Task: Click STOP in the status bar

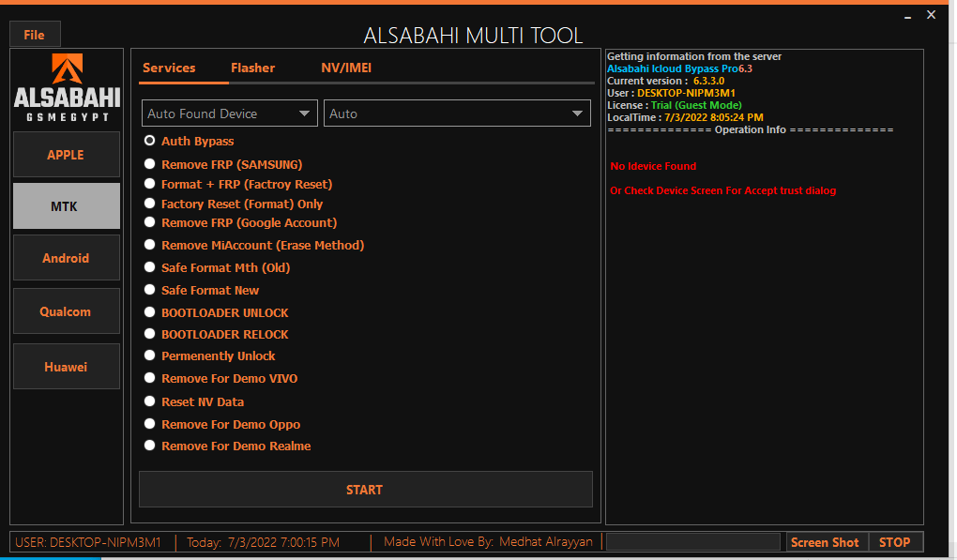Action: pos(895,541)
